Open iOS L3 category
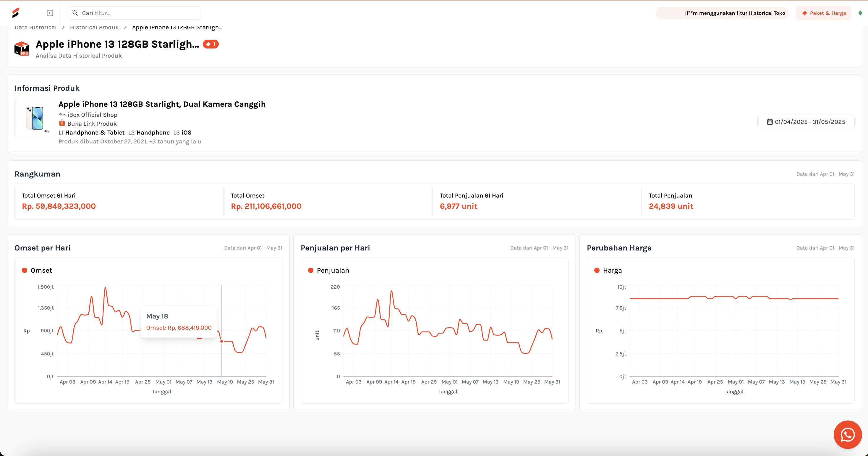Image resolution: width=868 pixels, height=456 pixels. click(x=186, y=132)
